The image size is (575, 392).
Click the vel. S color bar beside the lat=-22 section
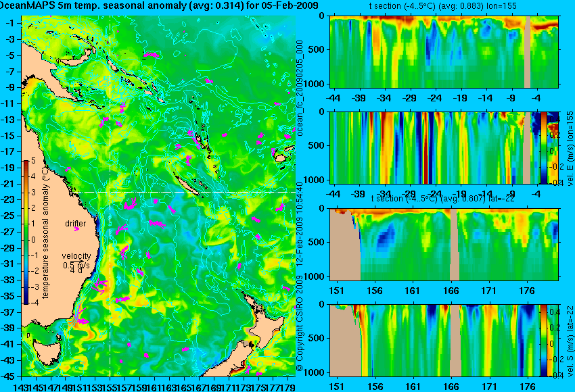[543, 341]
